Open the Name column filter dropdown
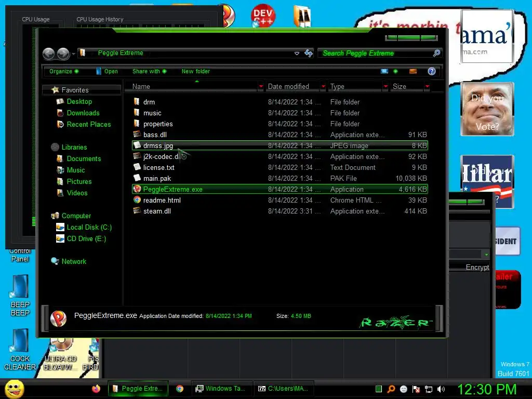The width and height of the screenshot is (532, 399). pos(261,87)
